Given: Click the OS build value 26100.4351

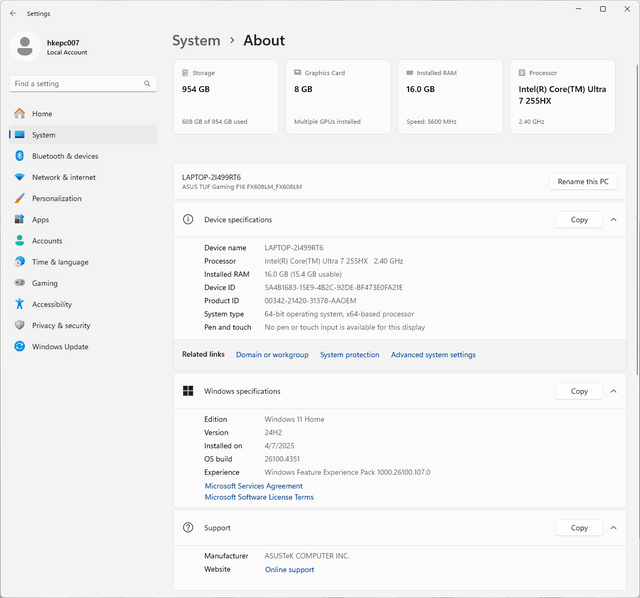Looking at the screenshot, I should pos(282,459).
